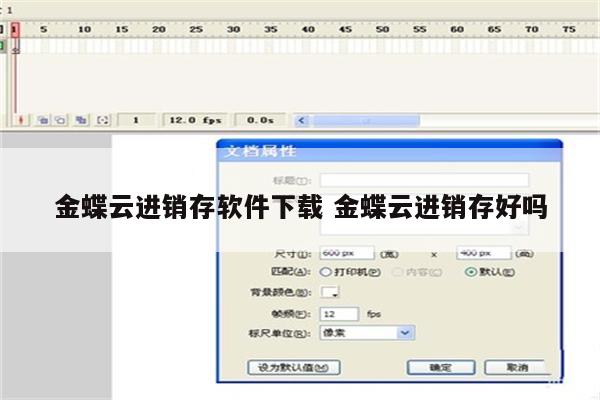Enable Edit Multiple Frames button

81,120
